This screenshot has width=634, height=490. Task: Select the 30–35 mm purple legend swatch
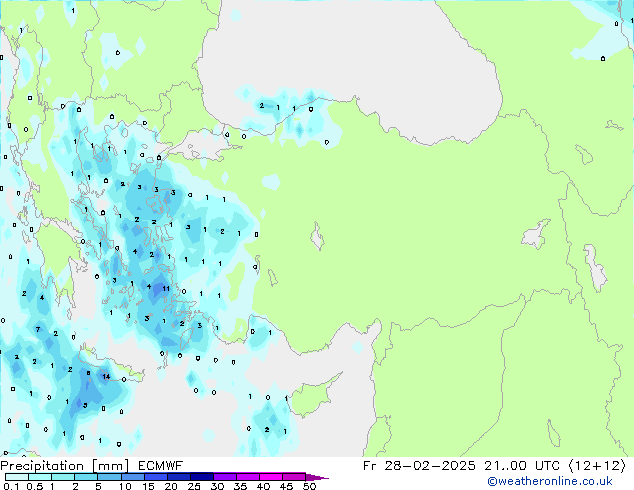coord(224,477)
